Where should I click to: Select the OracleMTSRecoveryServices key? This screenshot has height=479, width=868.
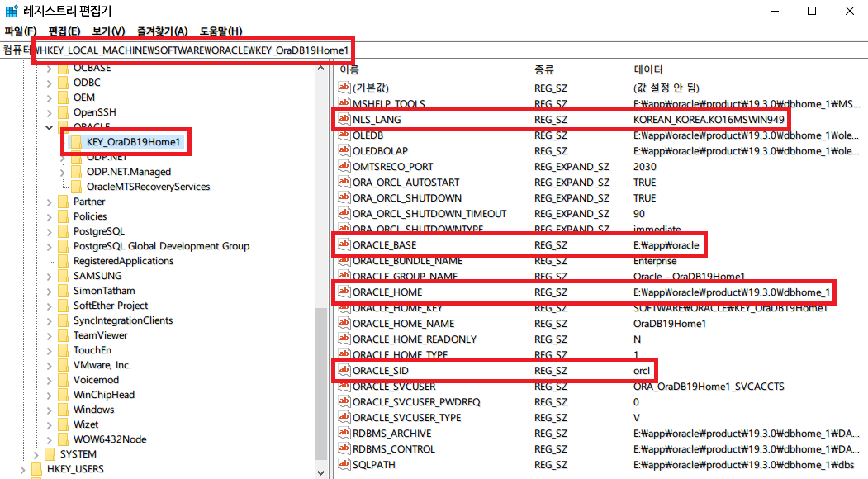pos(149,187)
